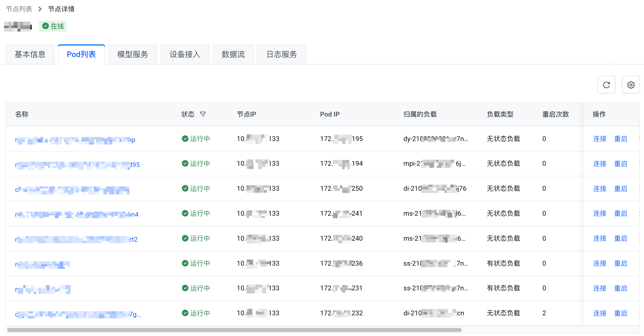This screenshot has height=336, width=644.
Task: Click the Pod IP column header
Action: point(330,114)
